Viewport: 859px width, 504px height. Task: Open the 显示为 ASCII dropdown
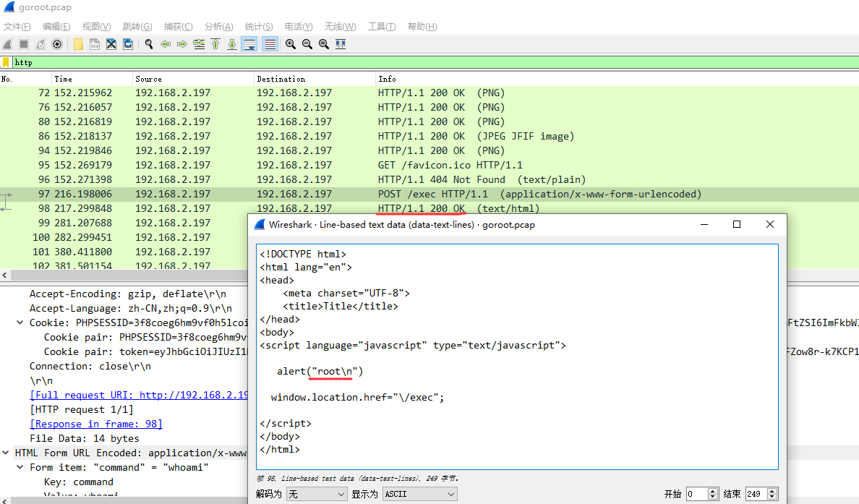(419, 494)
